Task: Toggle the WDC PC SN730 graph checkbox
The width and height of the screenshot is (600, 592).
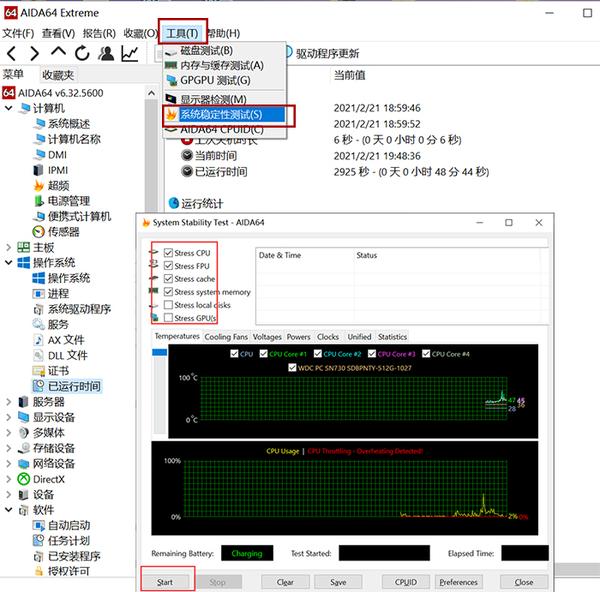Action: click(x=292, y=368)
